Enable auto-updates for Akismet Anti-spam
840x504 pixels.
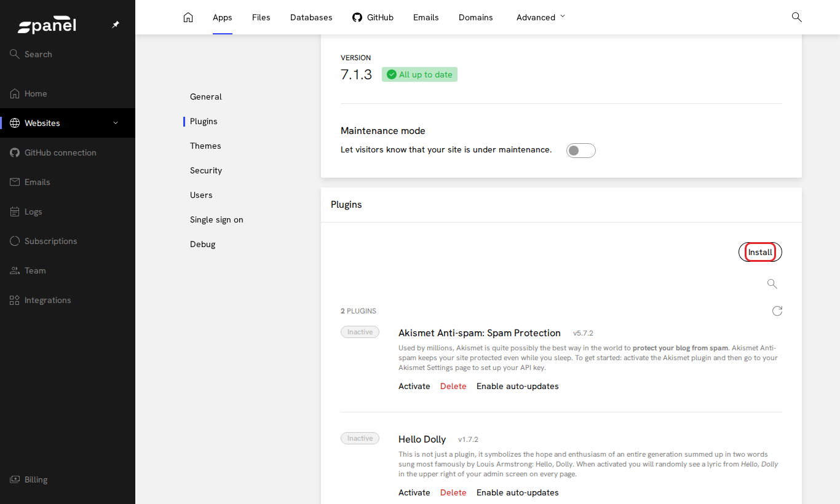pos(518,386)
